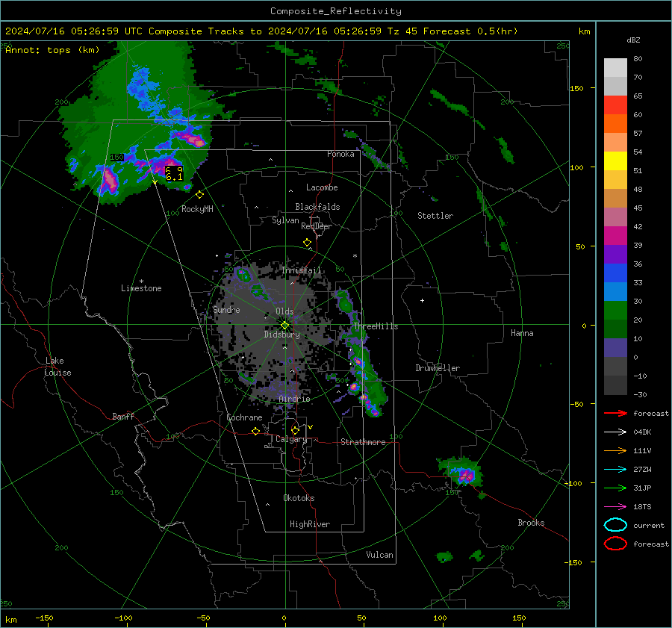Click the red swatch between 65 and 60

coord(615,105)
